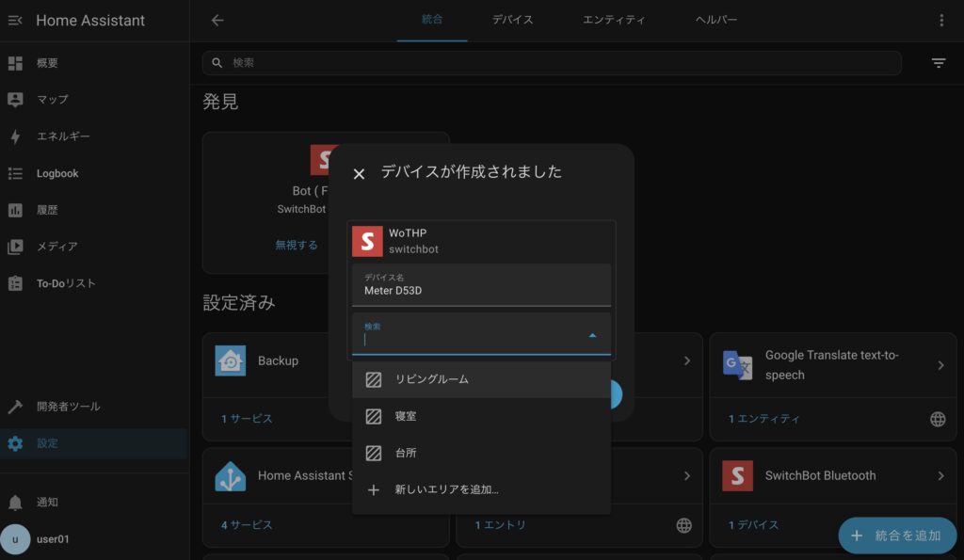The height and width of the screenshot is (560, 964).
Task: Switch to the 統合 tab
Action: click(431, 20)
